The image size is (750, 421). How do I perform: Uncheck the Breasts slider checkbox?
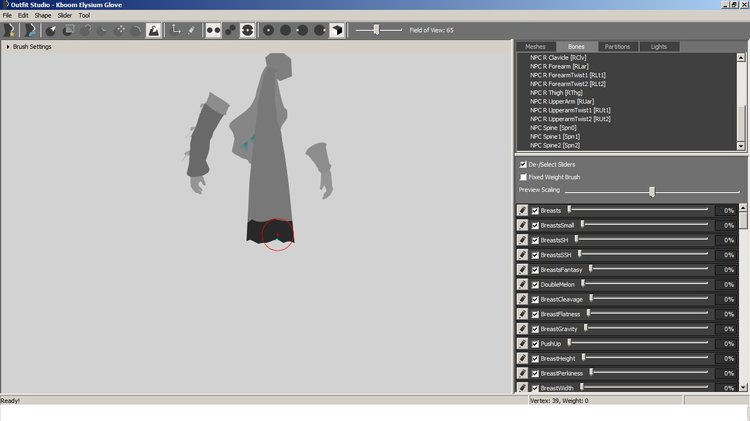pos(535,210)
